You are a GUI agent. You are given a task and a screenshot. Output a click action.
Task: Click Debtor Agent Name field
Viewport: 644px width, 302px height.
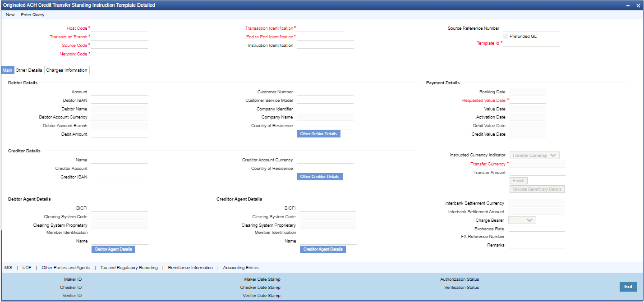[x=120, y=241]
